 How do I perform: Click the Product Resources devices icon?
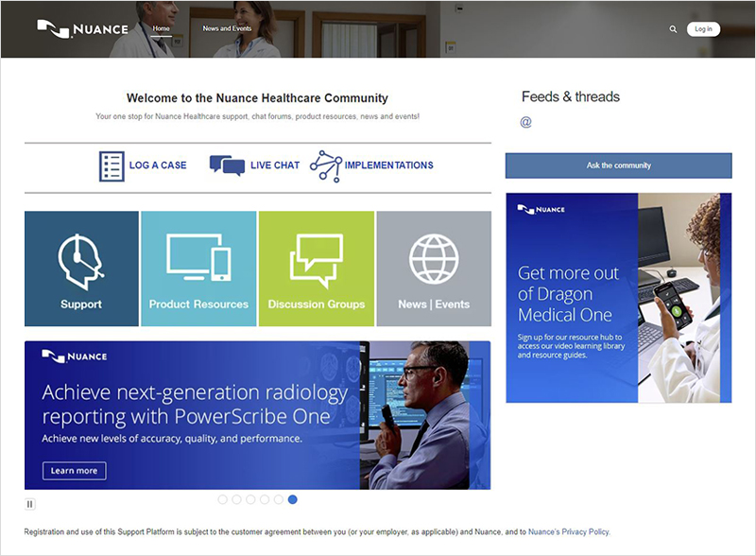(198, 257)
